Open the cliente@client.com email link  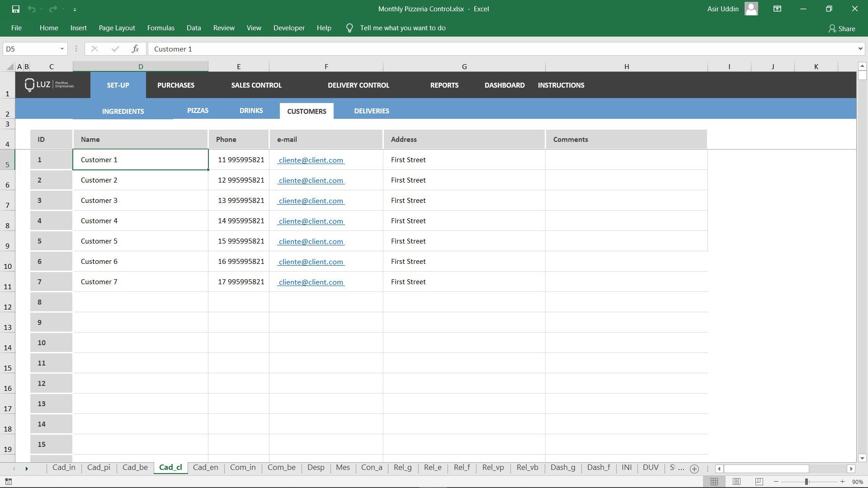point(311,160)
